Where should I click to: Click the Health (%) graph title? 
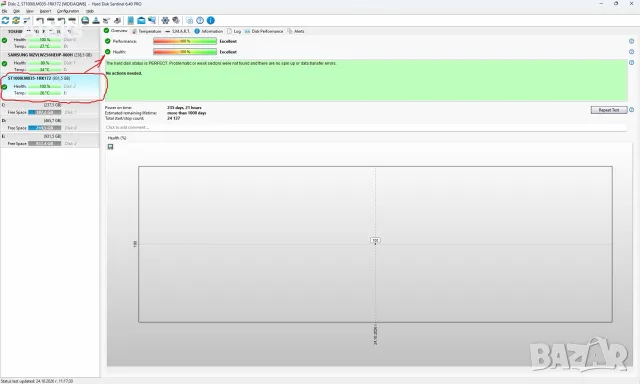pos(117,138)
